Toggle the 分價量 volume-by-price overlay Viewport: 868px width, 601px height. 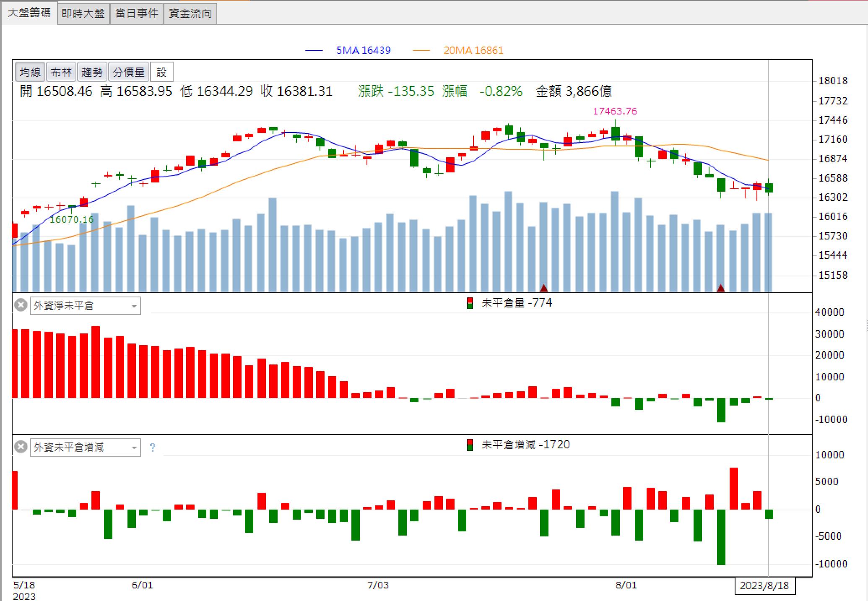point(129,72)
